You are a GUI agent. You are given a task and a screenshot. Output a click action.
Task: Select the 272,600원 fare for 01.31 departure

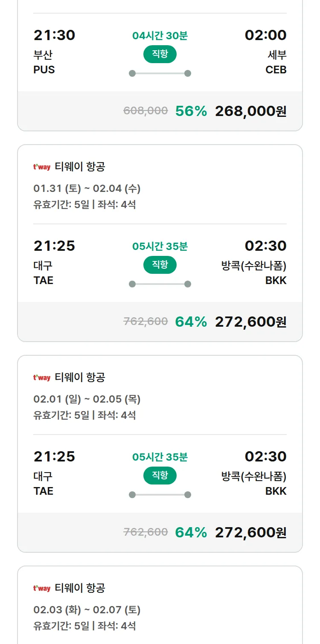point(250,322)
